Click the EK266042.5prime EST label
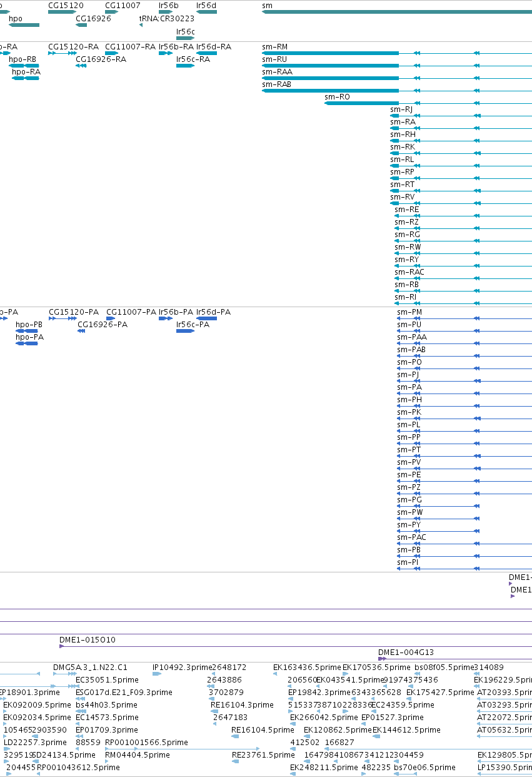 pyautogui.click(x=323, y=718)
